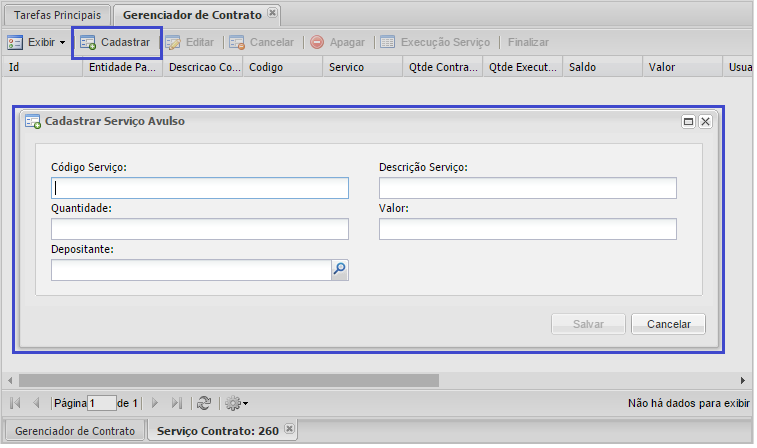Click the Finalizar toolbar button

pos(528,42)
